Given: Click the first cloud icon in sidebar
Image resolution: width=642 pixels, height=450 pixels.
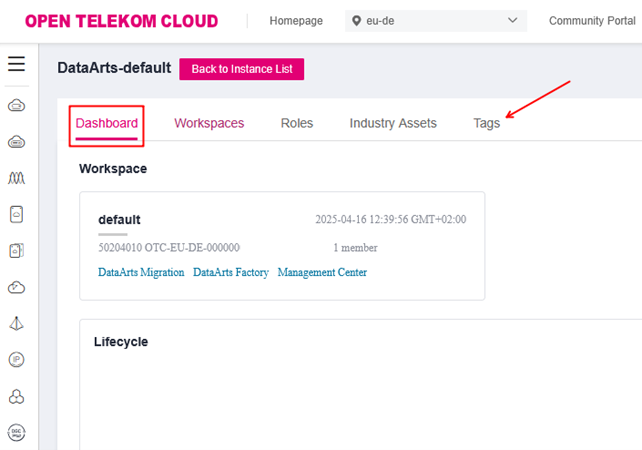Looking at the screenshot, I should pyautogui.click(x=16, y=105).
